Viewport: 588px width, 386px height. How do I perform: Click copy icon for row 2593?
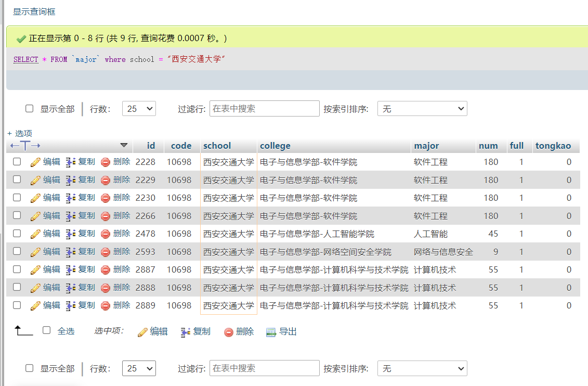71,252
